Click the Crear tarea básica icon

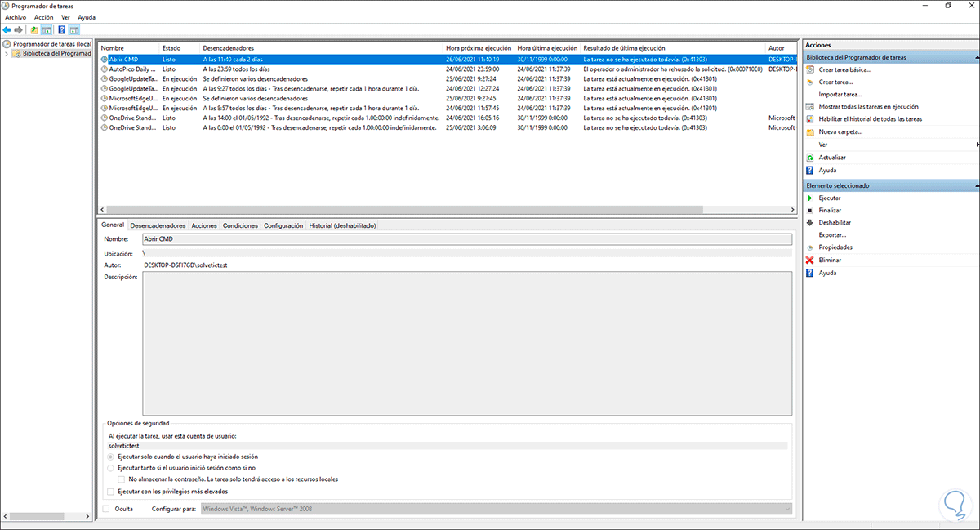pyautogui.click(x=810, y=69)
